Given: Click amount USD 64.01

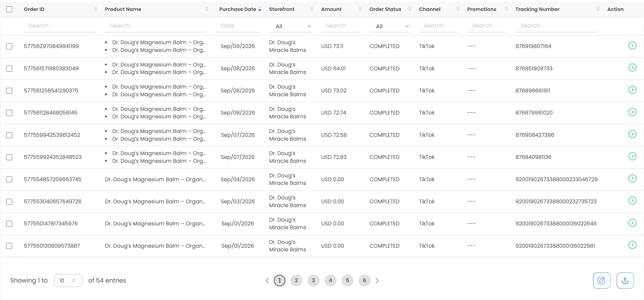Looking at the screenshot, I should tap(333, 68).
